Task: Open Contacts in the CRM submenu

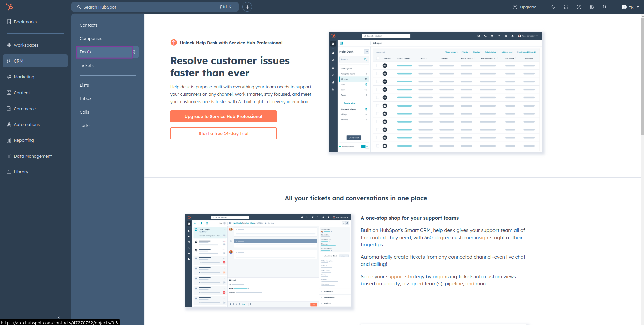Action: point(89,25)
